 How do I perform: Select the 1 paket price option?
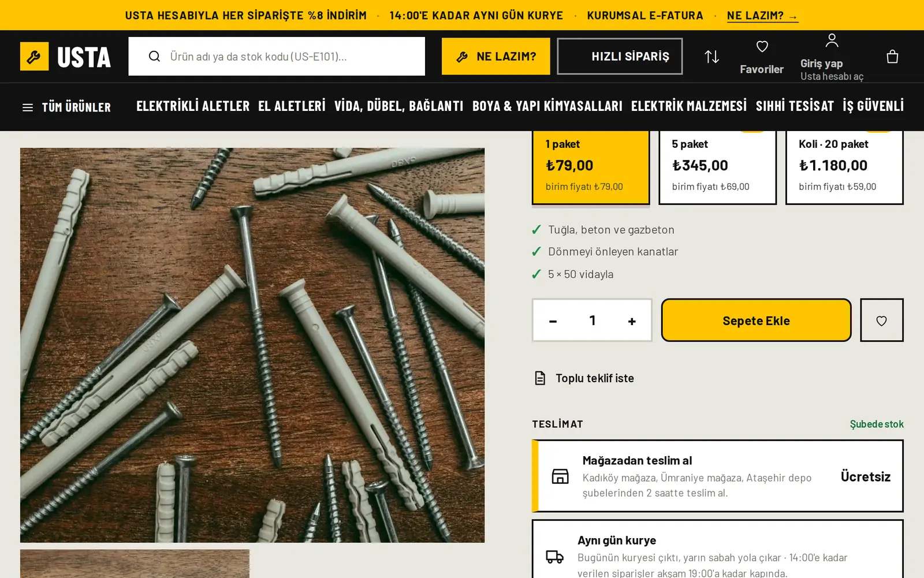point(590,167)
